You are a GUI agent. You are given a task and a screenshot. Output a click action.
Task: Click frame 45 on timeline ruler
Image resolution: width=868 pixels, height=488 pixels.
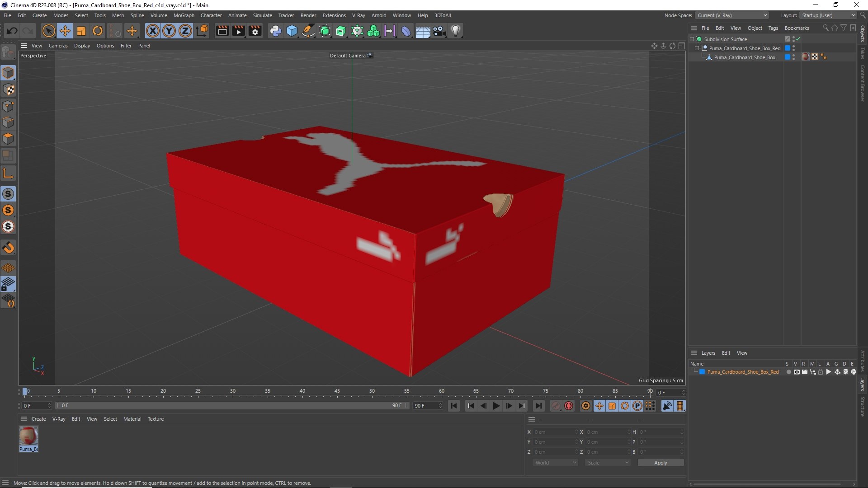pyautogui.click(x=337, y=391)
